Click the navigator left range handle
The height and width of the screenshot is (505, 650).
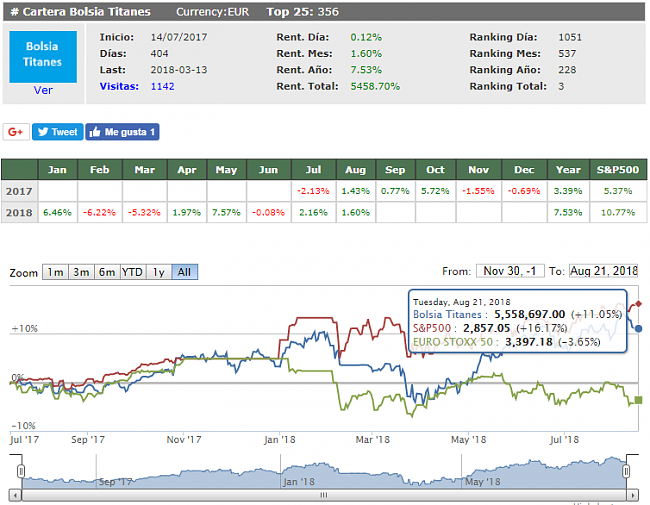21,471
